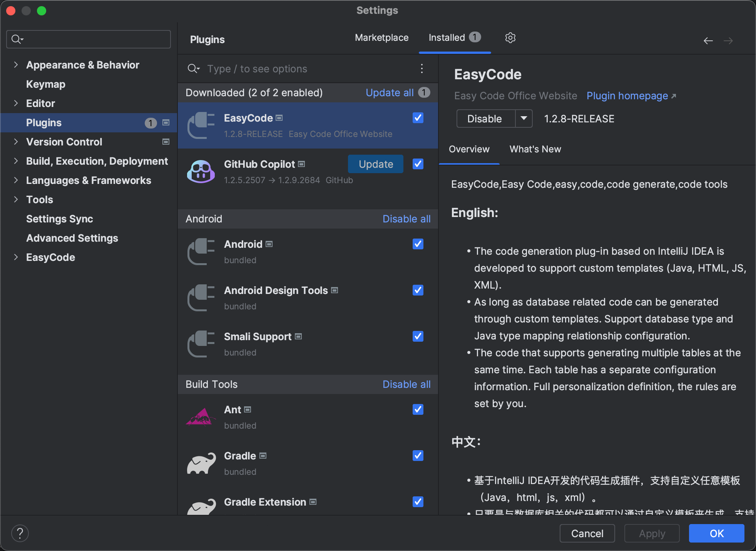Uncheck the EasyCode plugin checkbox
The height and width of the screenshot is (551, 756).
[418, 118]
